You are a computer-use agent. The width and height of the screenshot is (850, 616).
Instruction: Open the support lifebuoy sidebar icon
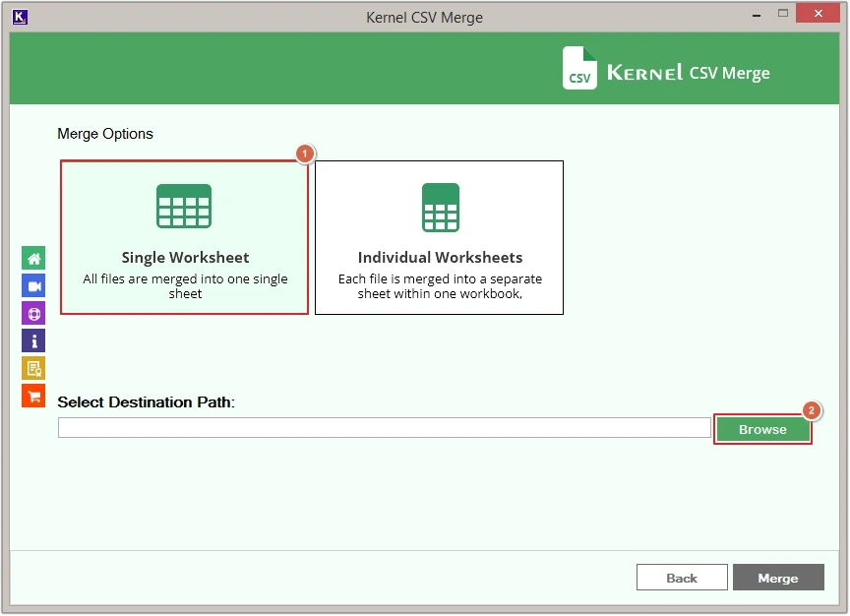click(33, 314)
